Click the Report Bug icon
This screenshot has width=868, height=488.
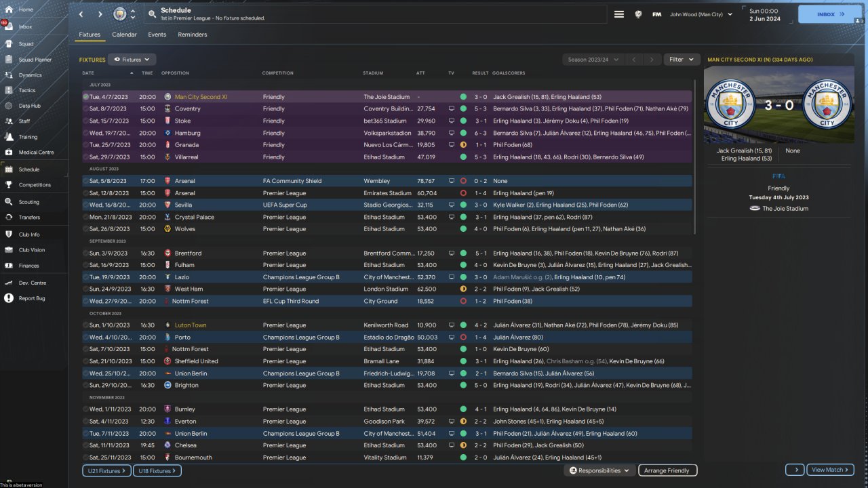click(x=9, y=298)
